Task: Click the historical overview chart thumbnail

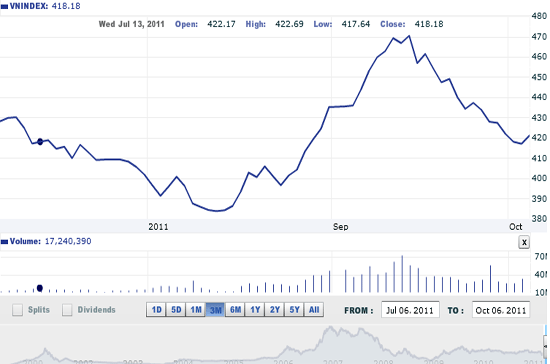Action: pos(272,344)
